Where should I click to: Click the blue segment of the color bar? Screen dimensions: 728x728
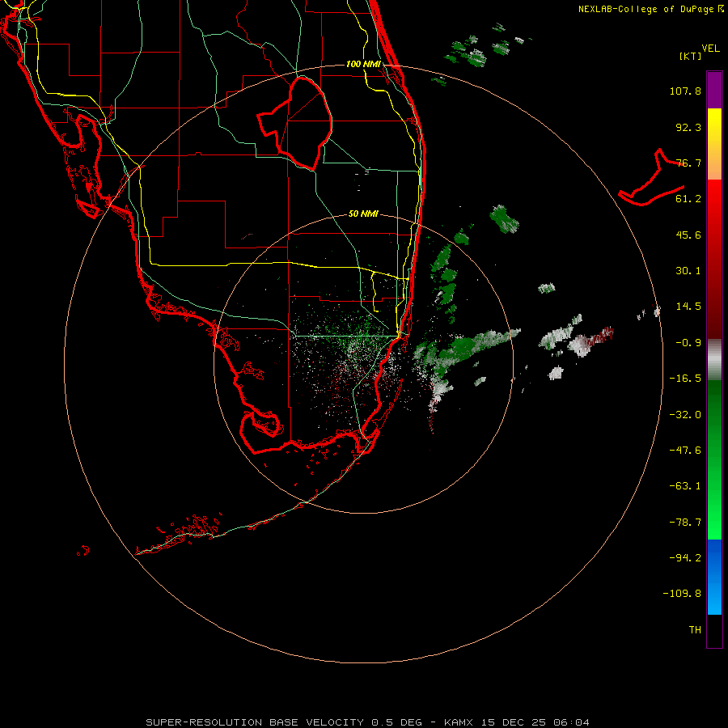714,577
